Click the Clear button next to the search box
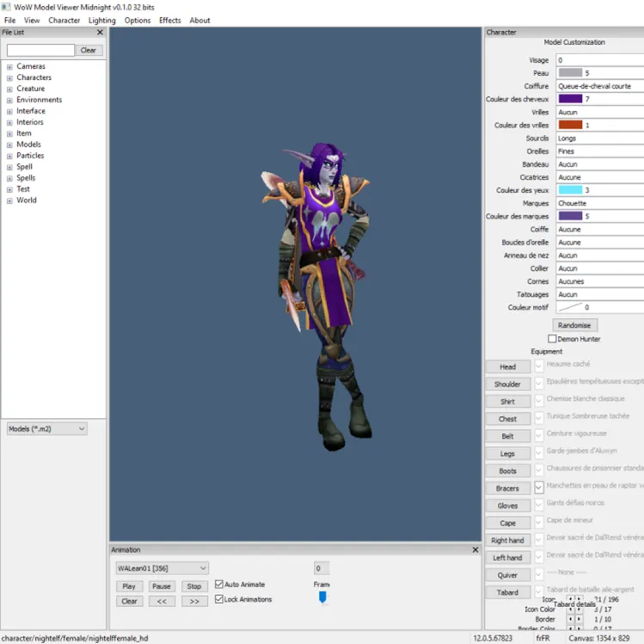Screen dimensions: 644x644 (x=89, y=50)
